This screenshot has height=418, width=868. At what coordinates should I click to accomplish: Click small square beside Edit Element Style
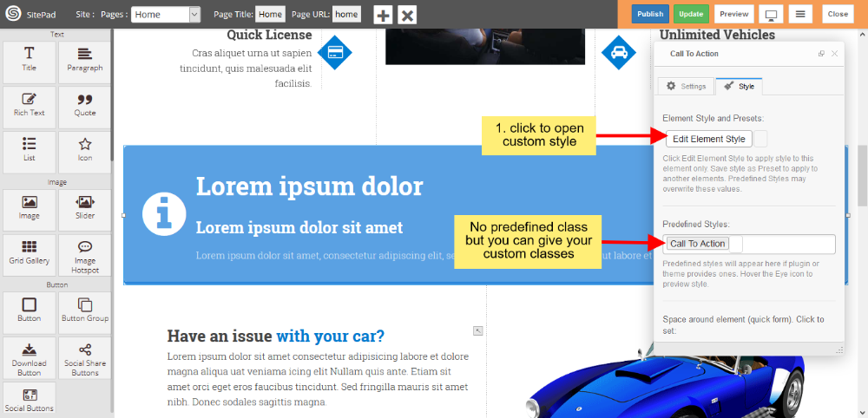(x=760, y=139)
